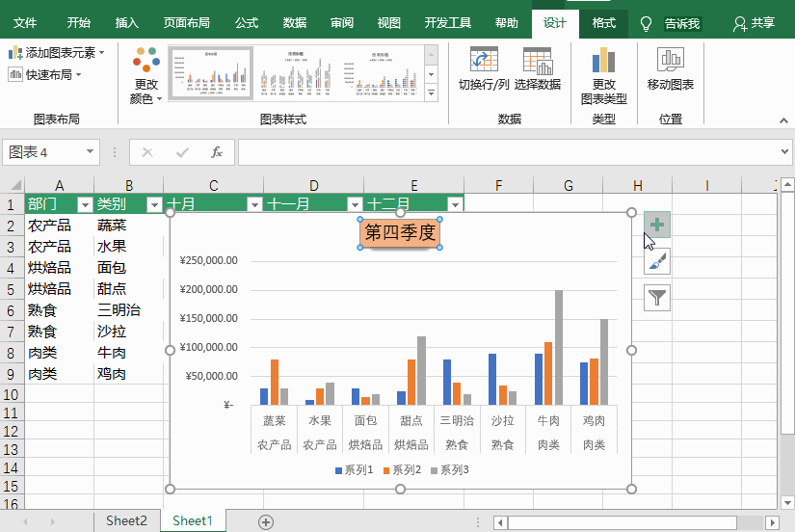The width and height of the screenshot is (795, 532).
Task: Select the 系列3 legend entry
Action: (450, 470)
